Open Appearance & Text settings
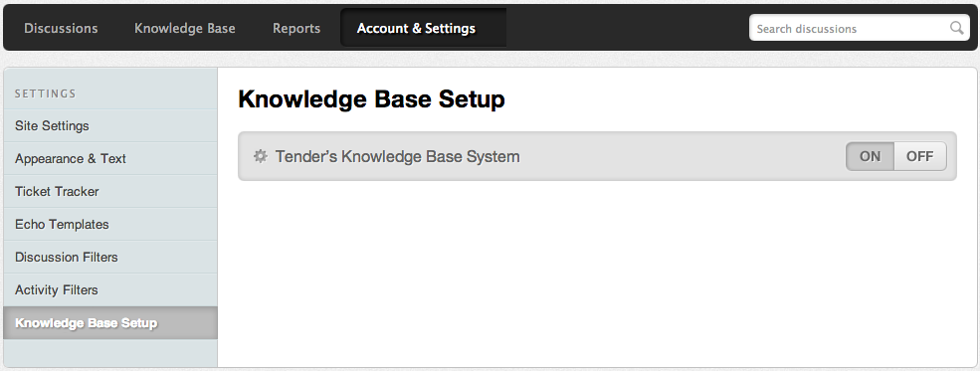This screenshot has height=371, width=980. (110, 158)
